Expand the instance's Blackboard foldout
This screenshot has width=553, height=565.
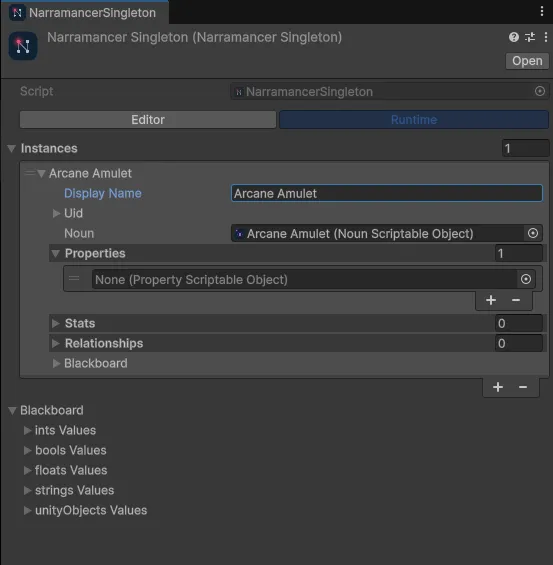click(x=56, y=363)
